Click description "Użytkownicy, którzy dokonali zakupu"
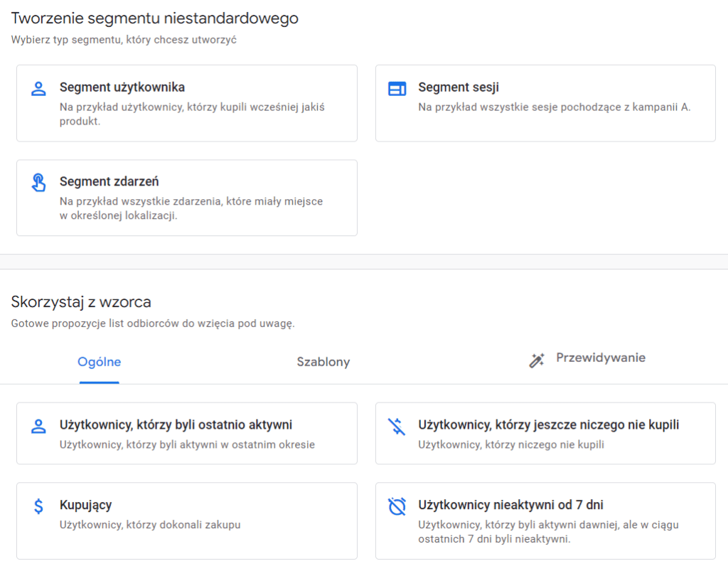The image size is (728, 566). click(x=150, y=525)
